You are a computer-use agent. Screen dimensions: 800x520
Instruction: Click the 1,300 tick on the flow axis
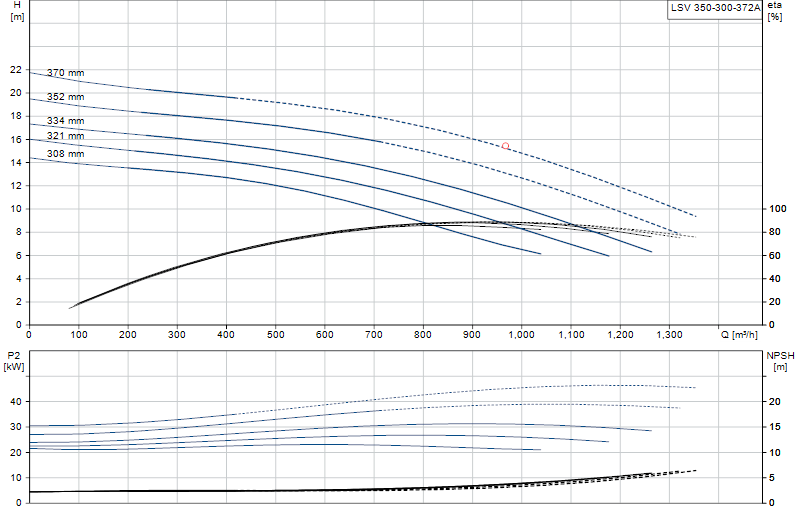click(669, 335)
